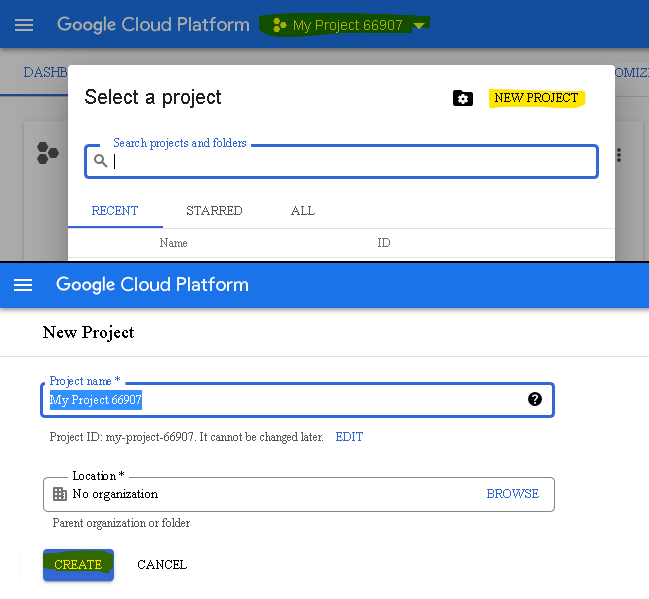This screenshot has width=649, height=599.
Task: Click the NEW PROJECT button
Action: pyautogui.click(x=536, y=98)
